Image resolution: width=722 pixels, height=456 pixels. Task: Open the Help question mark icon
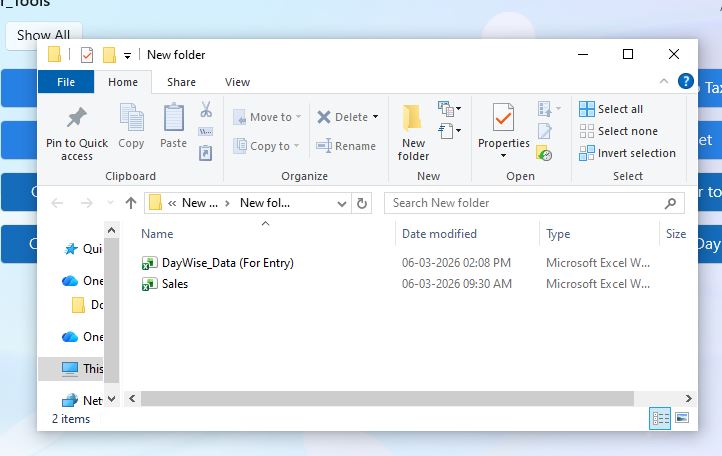point(685,82)
